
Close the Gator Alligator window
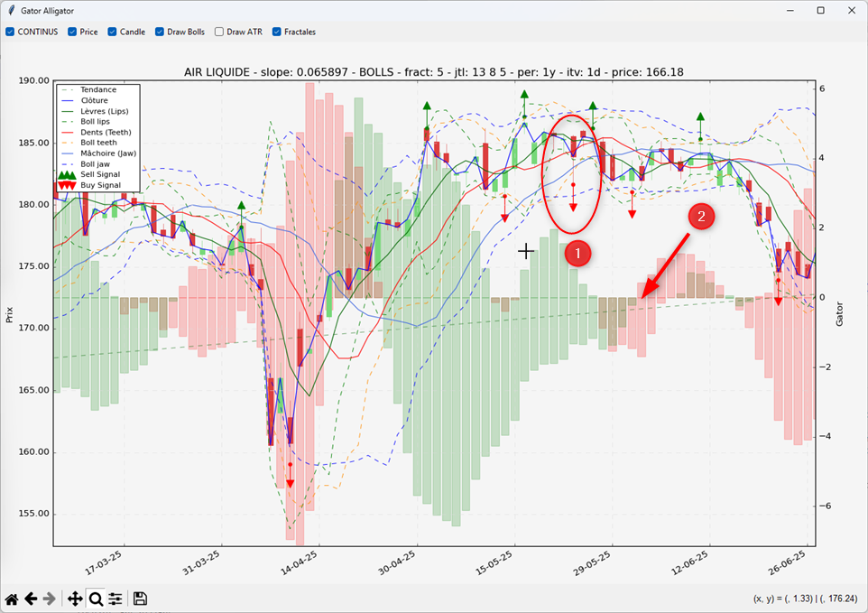[850, 11]
